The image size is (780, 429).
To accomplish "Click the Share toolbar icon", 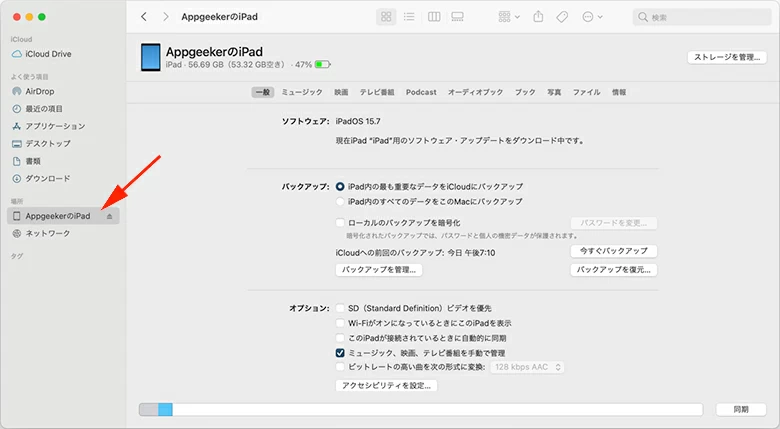I will tap(538, 17).
